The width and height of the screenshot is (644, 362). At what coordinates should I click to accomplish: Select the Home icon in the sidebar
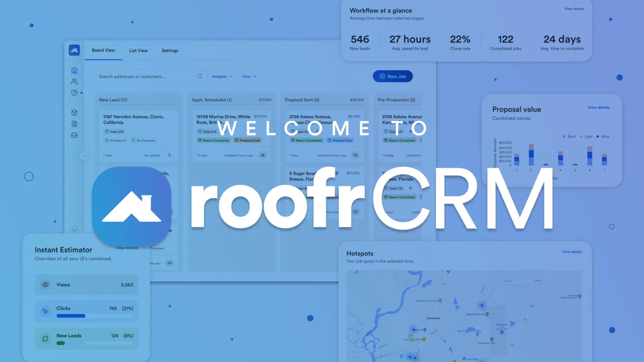(x=74, y=70)
